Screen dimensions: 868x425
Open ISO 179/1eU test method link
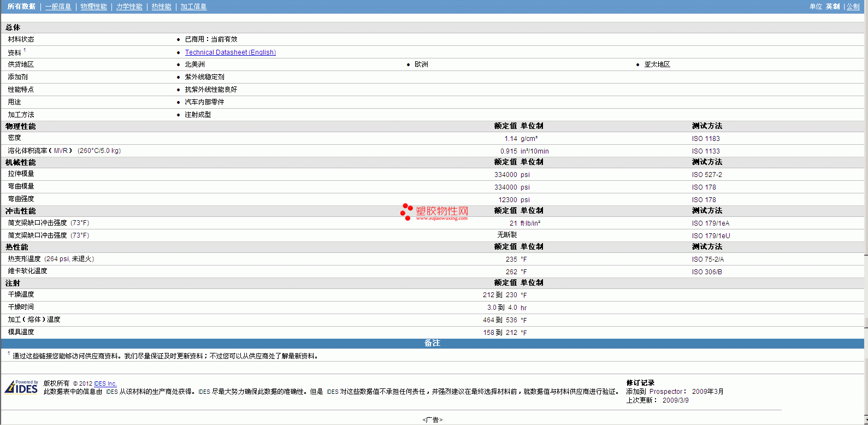(x=711, y=236)
